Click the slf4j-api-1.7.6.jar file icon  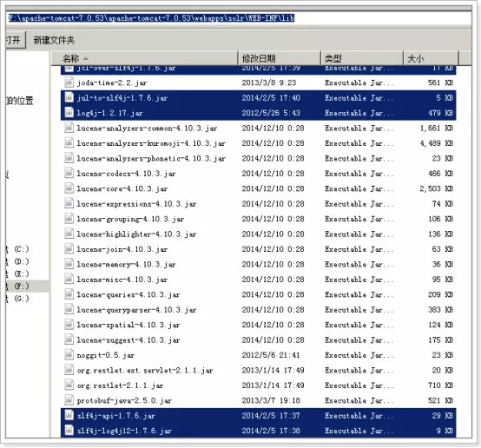point(69,415)
